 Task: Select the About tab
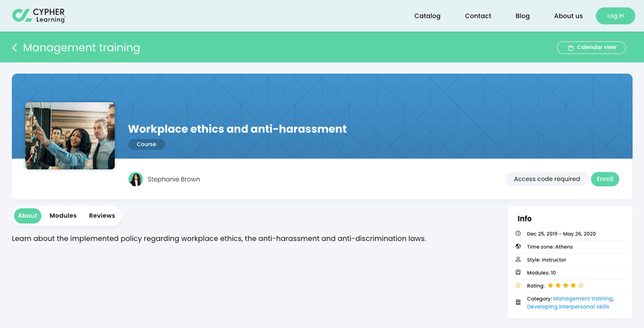click(x=27, y=215)
